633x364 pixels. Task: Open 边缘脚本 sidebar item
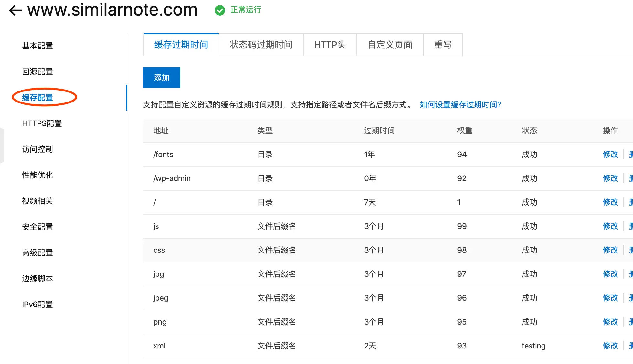tap(38, 279)
